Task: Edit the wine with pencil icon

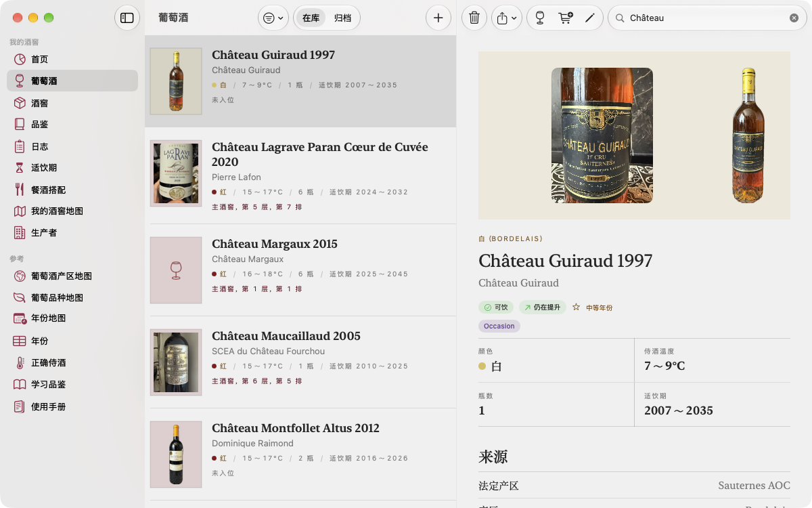Action: (x=589, y=18)
